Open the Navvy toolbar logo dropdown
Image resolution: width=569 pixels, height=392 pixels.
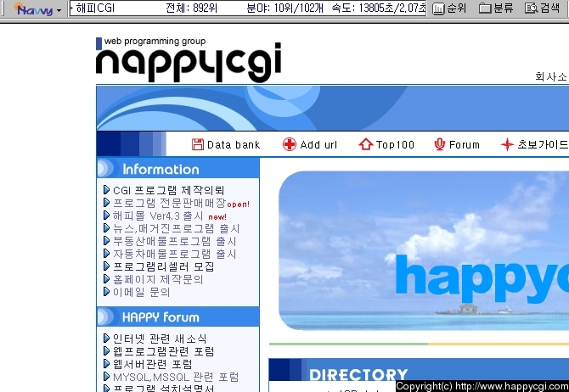click(x=37, y=9)
